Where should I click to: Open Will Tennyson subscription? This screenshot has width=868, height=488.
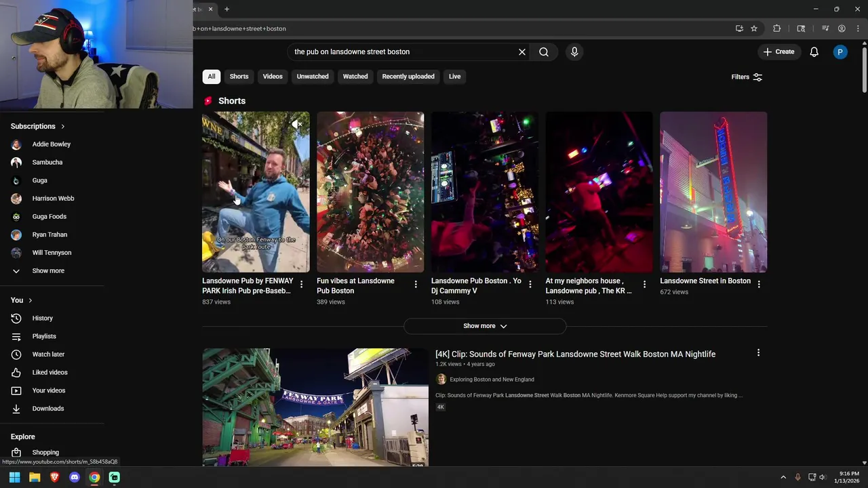click(52, 253)
